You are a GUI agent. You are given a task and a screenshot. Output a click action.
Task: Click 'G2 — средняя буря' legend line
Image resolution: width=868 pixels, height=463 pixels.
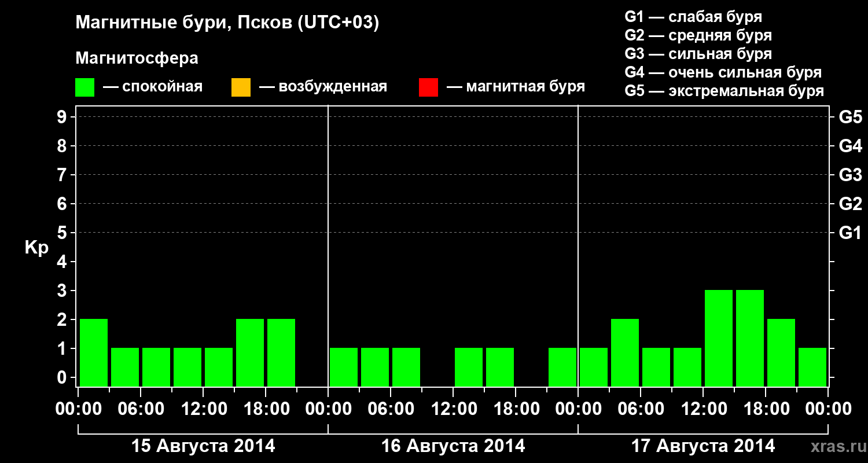coord(698,35)
